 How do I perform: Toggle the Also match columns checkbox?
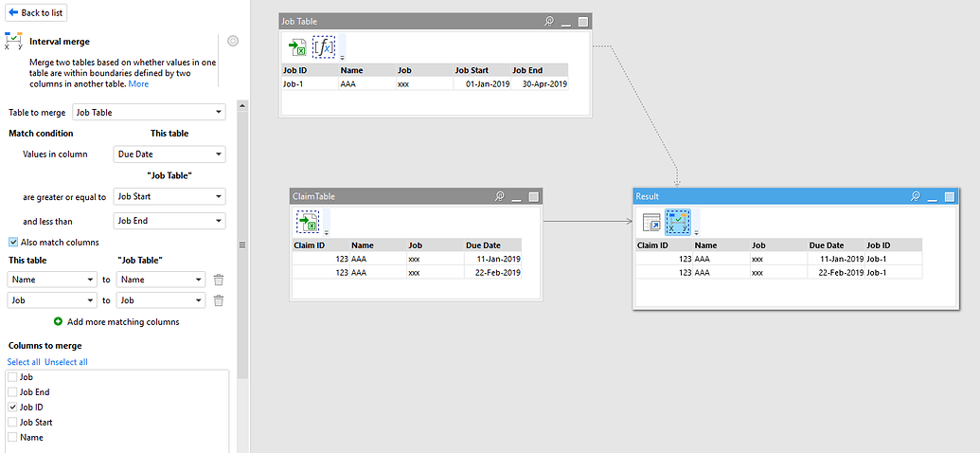[x=13, y=243]
